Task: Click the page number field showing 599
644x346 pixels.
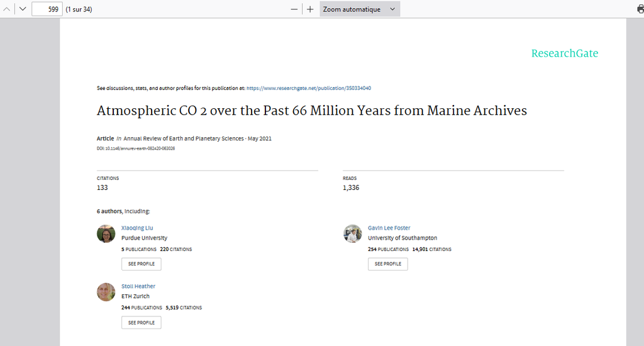Action: click(47, 9)
